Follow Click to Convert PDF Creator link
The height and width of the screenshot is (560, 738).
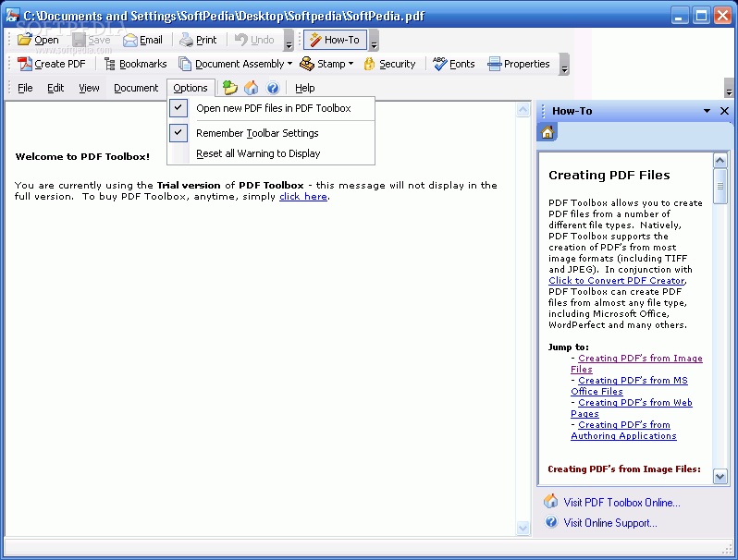(x=617, y=281)
